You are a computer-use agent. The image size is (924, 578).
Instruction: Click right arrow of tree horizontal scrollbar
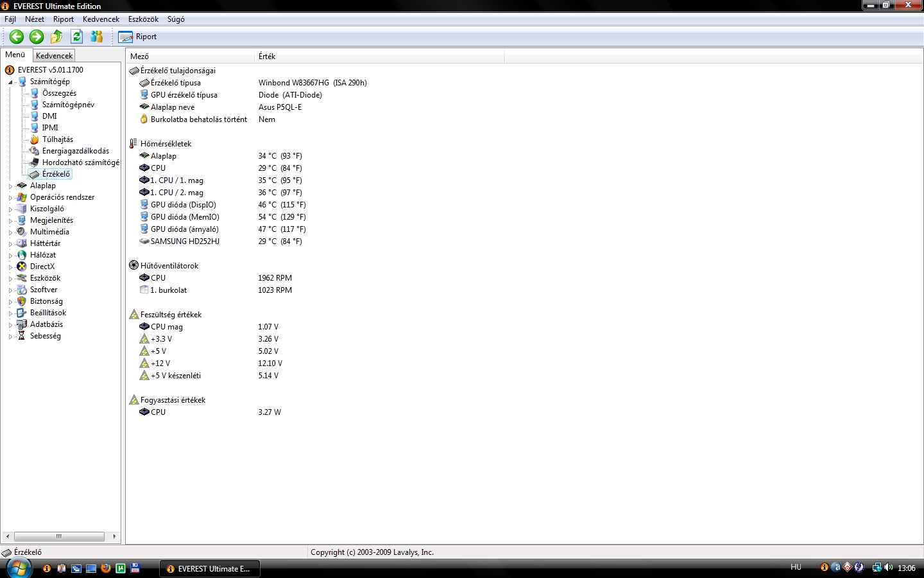[x=114, y=536]
